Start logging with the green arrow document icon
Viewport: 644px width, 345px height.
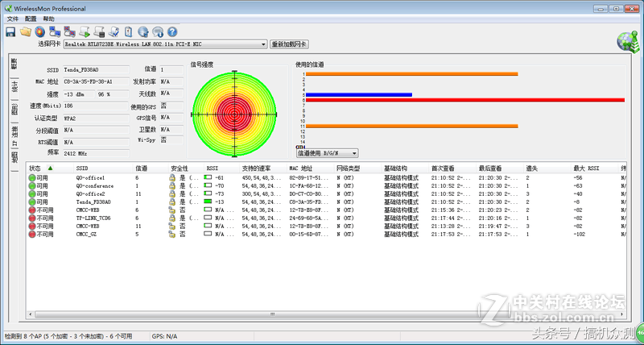coord(85,31)
